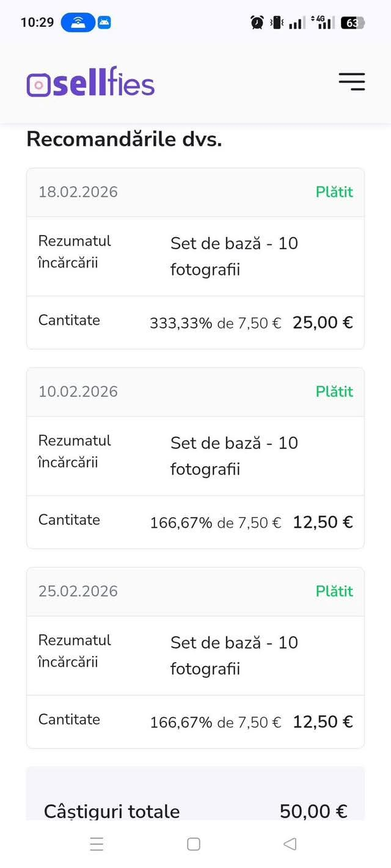The width and height of the screenshot is (391, 868).
Task: Tap the 10:29 clock in status bar
Action: point(37,23)
